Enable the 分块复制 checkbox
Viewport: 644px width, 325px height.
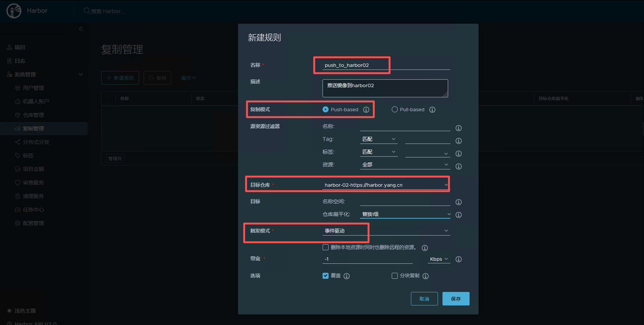tap(395, 276)
